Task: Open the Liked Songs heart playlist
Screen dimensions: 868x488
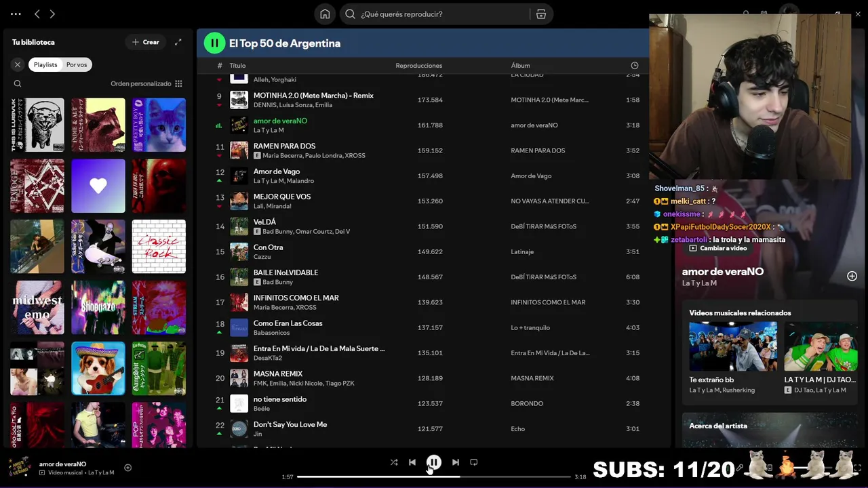Action: [x=98, y=186]
